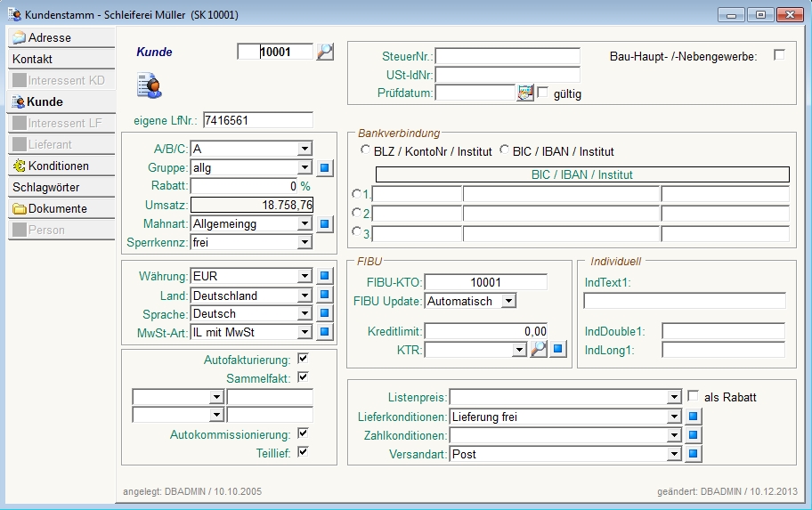The height and width of the screenshot is (510, 812).
Task: Click the blue square button beside Versandart
Action: pyautogui.click(x=694, y=454)
